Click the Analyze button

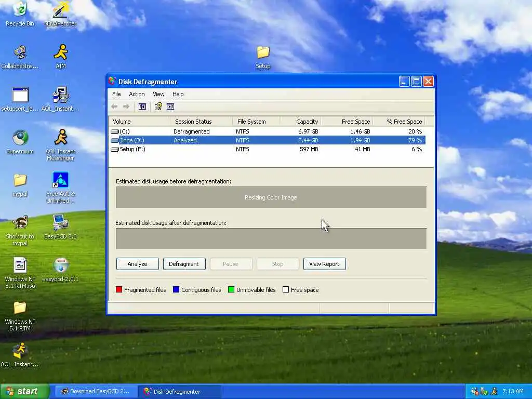[137, 264]
